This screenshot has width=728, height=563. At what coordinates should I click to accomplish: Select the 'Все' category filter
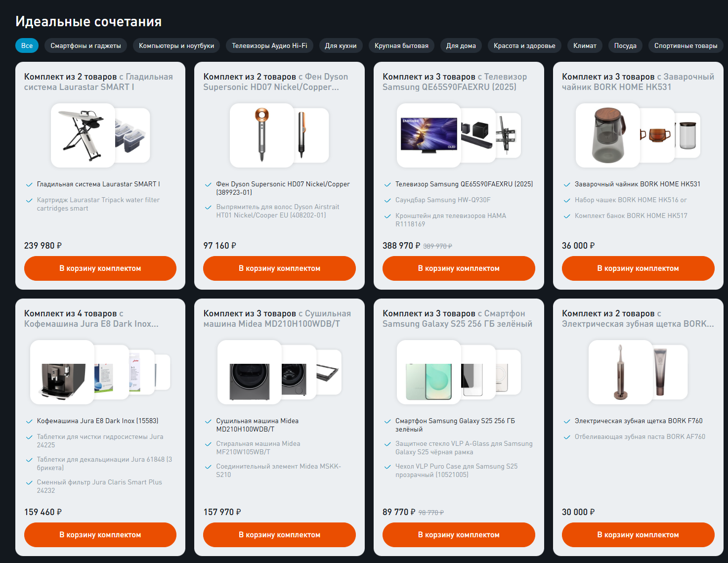tap(27, 45)
